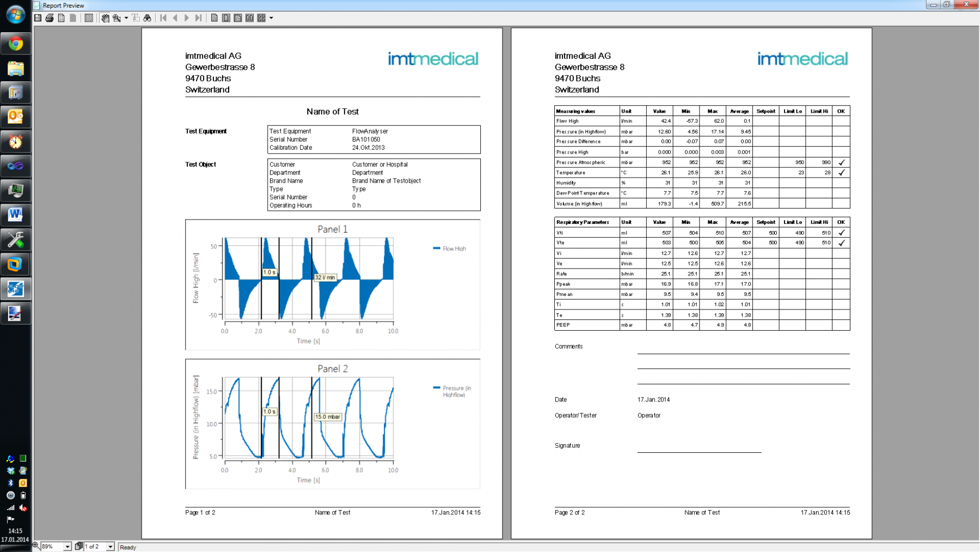Uncheck the Temperature OK checkbox
The image size is (980, 552).
coord(841,172)
